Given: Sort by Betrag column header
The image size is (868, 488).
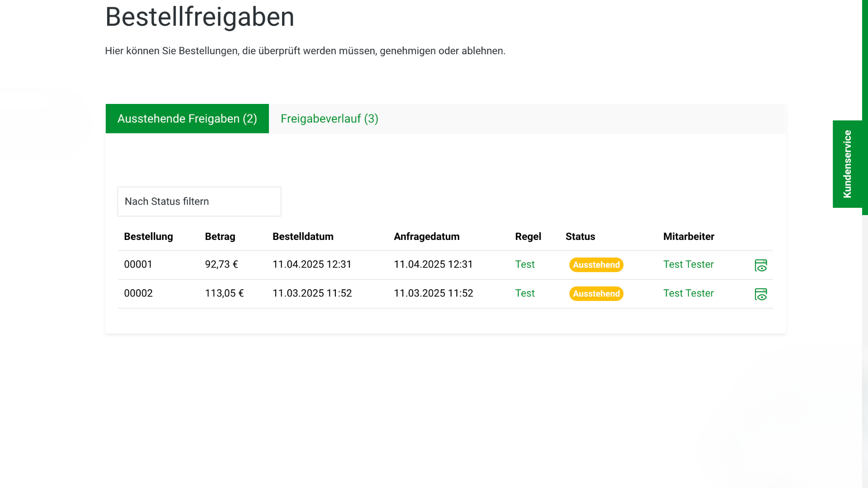Looking at the screenshot, I should pos(220,237).
